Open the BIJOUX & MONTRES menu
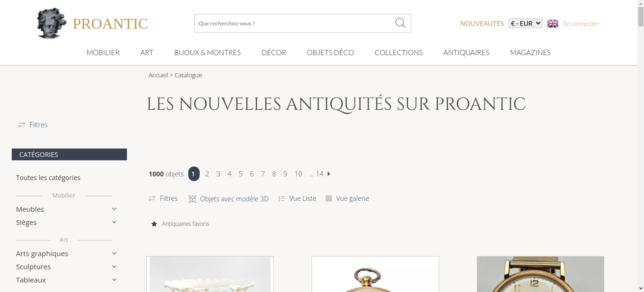 pos(207,52)
